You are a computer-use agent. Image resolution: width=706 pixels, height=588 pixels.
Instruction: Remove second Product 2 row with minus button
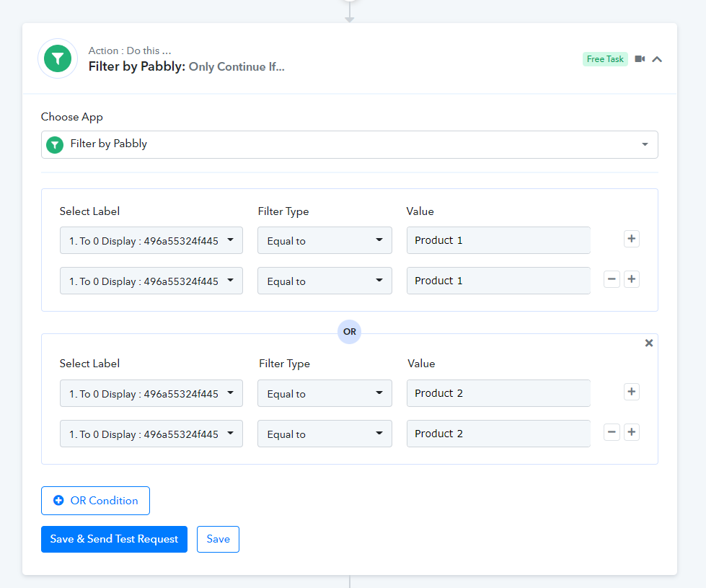pyautogui.click(x=612, y=433)
